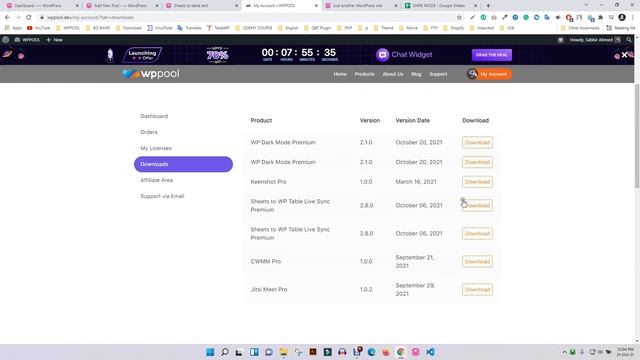
Task: Click the avatar icon beside My Account
Action: tap(472, 74)
